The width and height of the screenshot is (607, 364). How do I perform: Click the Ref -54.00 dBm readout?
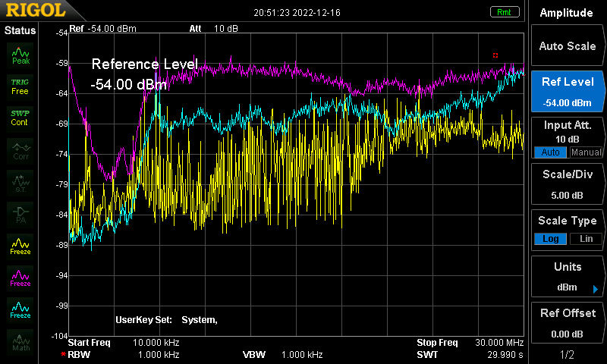point(102,29)
